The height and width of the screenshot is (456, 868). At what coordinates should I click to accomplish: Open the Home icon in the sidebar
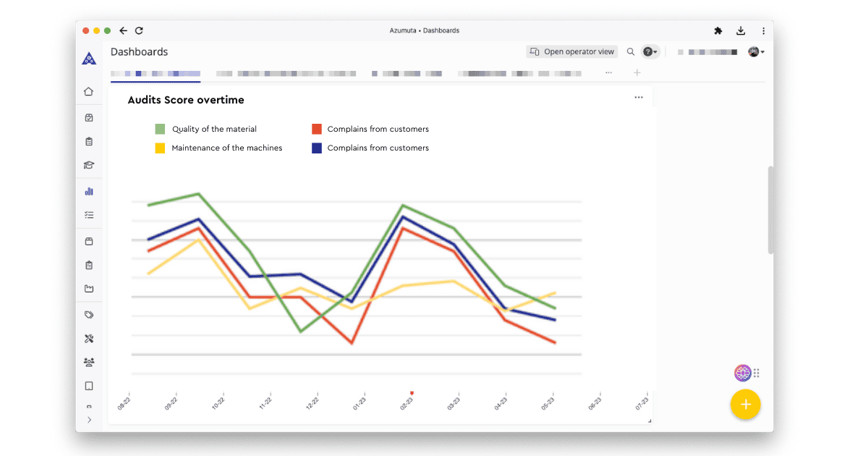[89, 92]
